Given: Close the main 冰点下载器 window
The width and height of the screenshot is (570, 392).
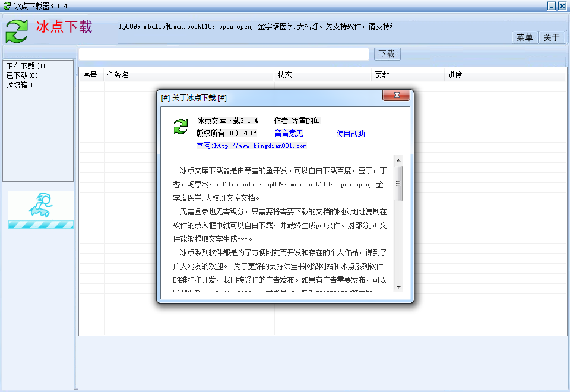Looking at the screenshot, I should (x=562, y=6).
